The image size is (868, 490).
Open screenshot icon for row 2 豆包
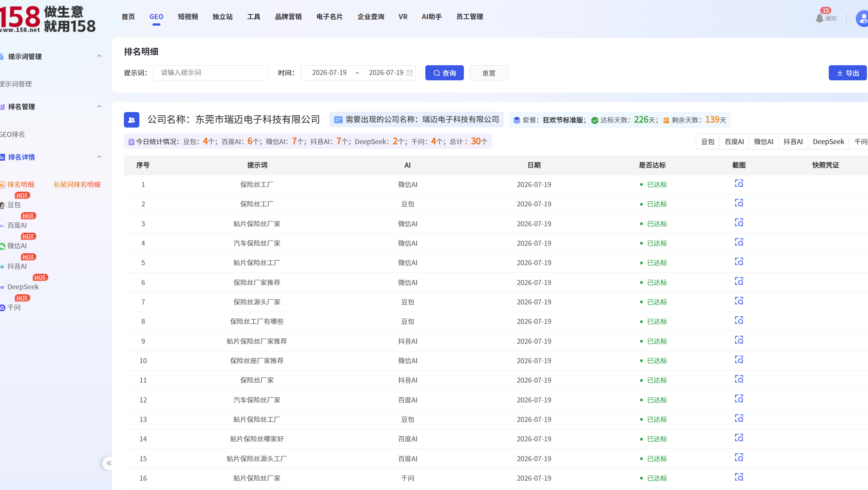[x=739, y=203]
